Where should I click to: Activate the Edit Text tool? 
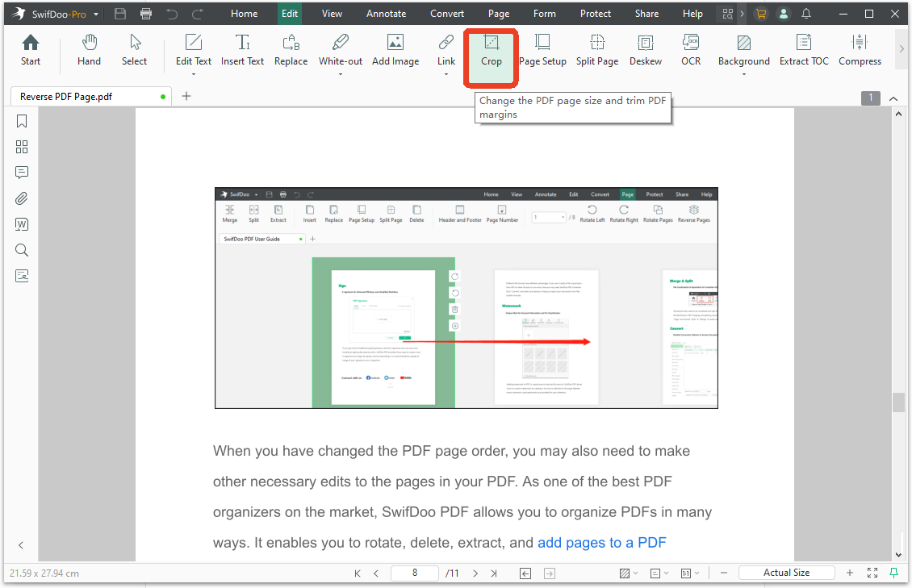[194, 50]
